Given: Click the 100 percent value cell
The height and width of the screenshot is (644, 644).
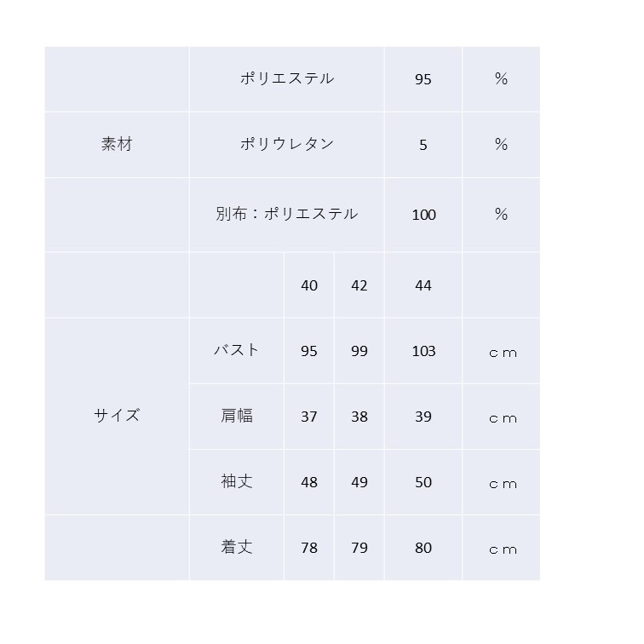Looking at the screenshot, I should click(x=423, y=215).
